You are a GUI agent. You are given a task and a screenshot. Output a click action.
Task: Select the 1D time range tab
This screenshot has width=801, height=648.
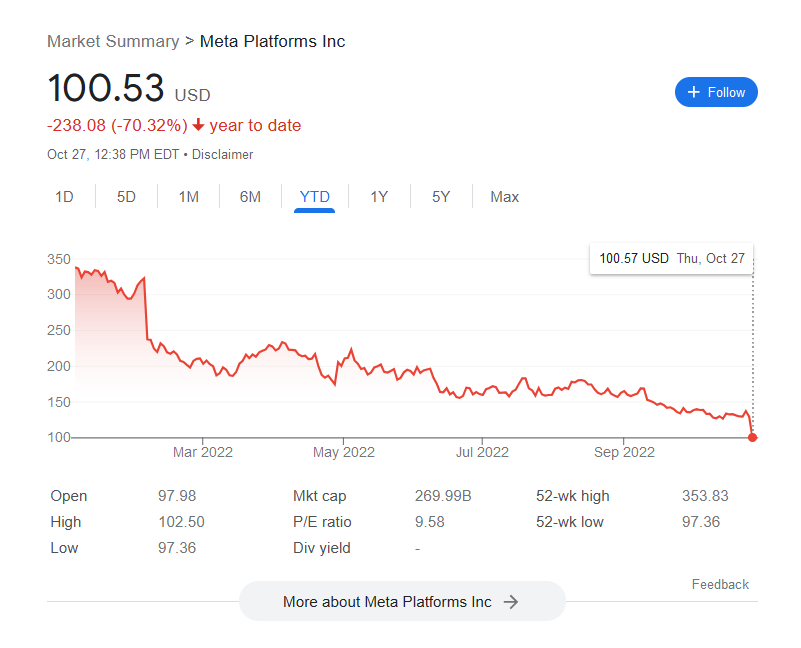[64, 197]
